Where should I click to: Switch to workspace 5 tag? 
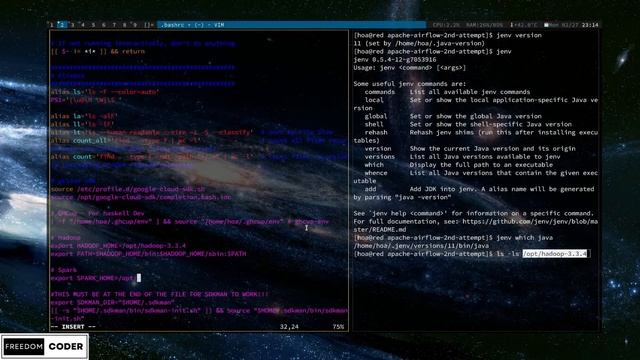[93, 25]
